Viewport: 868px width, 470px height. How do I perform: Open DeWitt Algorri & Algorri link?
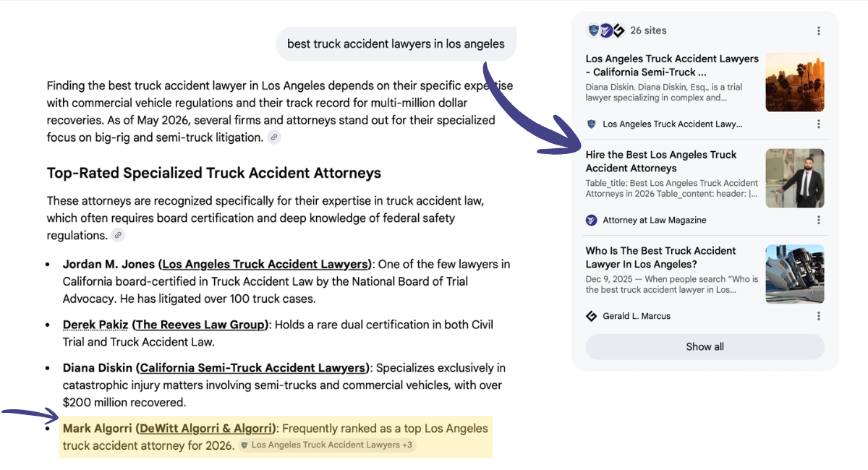(x=207, y=429)
